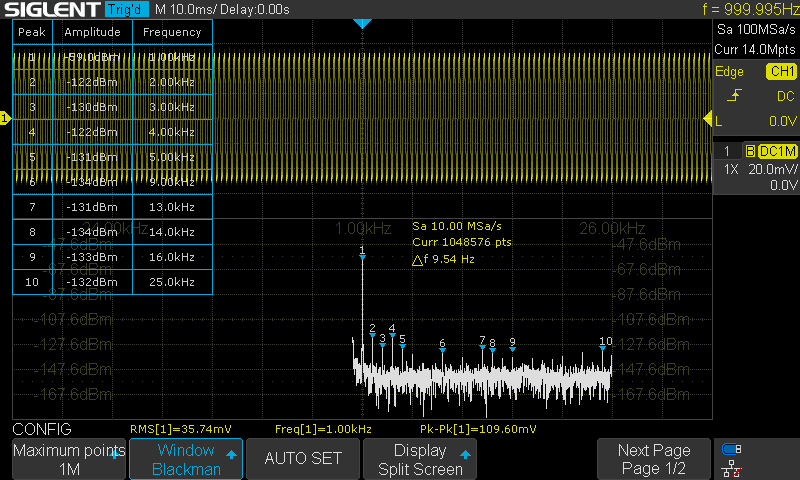800x480 pixels.
Task: Click the FFT Sa 10.00 MSa/s text
Action: (457, 226)
